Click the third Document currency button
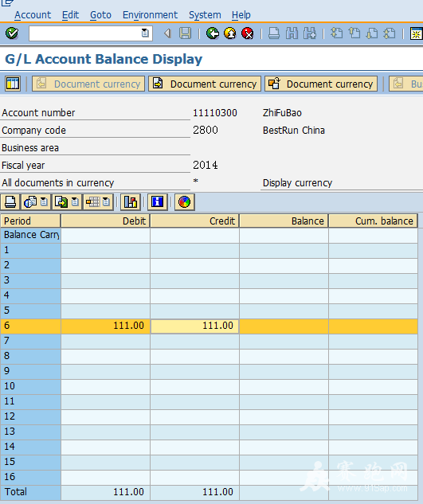Screen dimensions: 423x504 point(321,84)
